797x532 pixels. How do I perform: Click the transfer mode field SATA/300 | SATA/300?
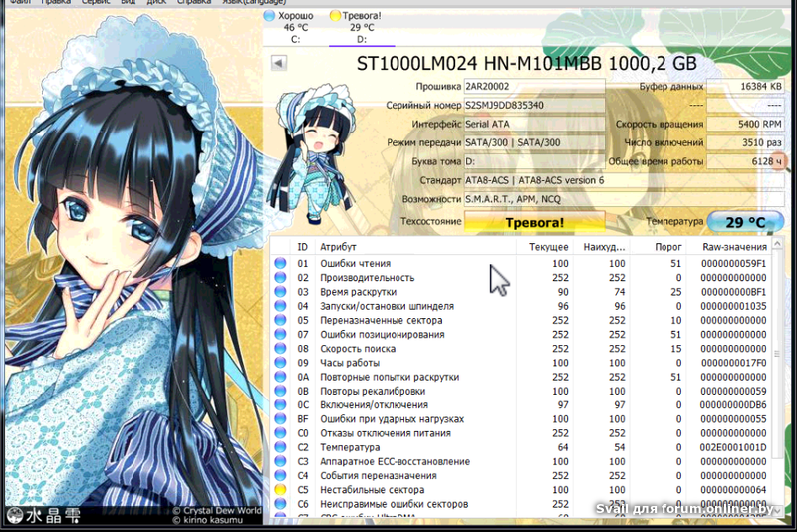(535, 142)
